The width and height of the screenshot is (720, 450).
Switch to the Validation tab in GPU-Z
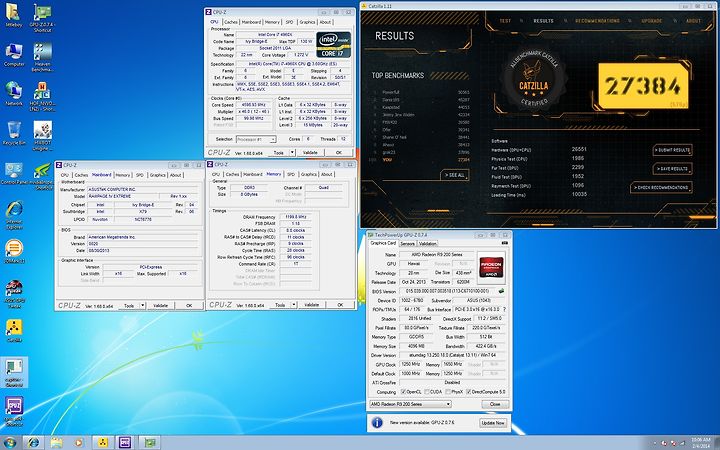(x=428, y=244)
